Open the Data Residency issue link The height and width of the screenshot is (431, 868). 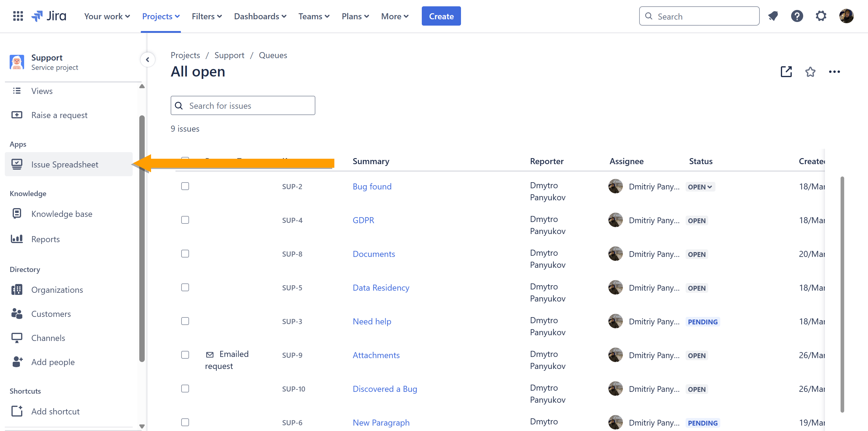pos(381,288)
